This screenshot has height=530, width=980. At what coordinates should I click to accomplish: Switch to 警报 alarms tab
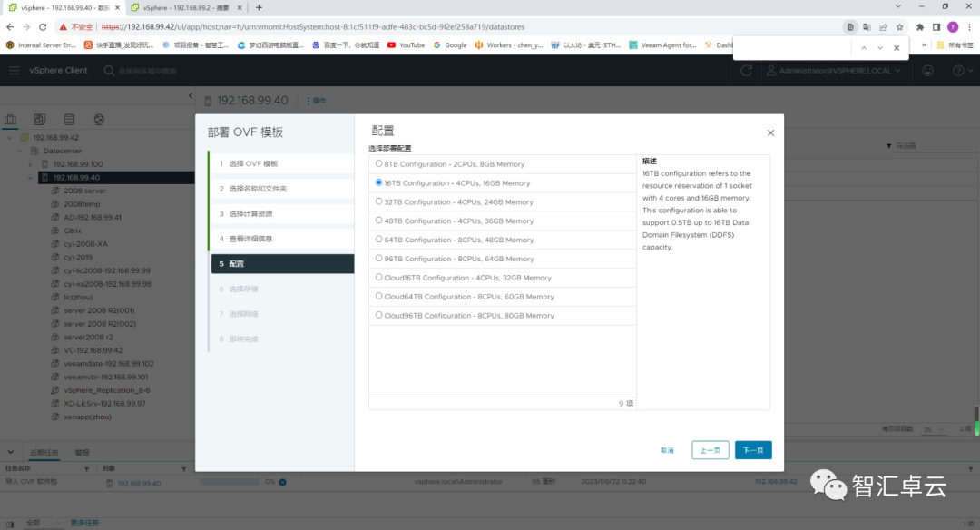pos(82,453)
